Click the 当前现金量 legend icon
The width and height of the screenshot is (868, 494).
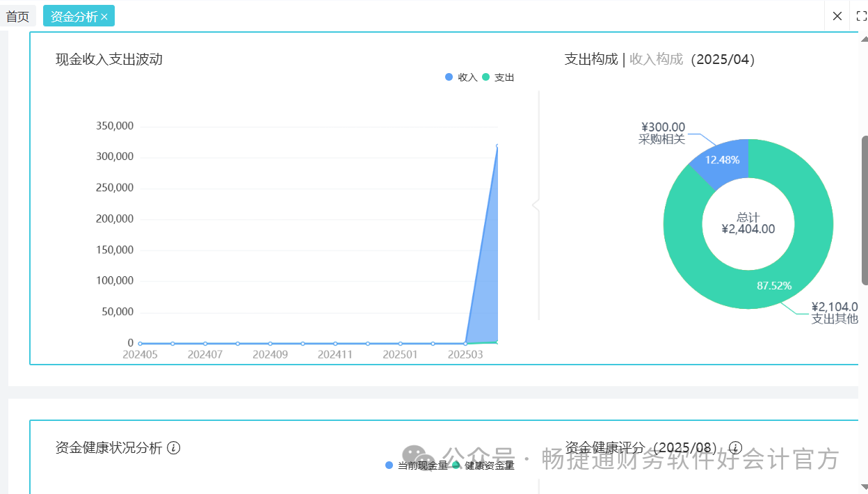[387, 465]
